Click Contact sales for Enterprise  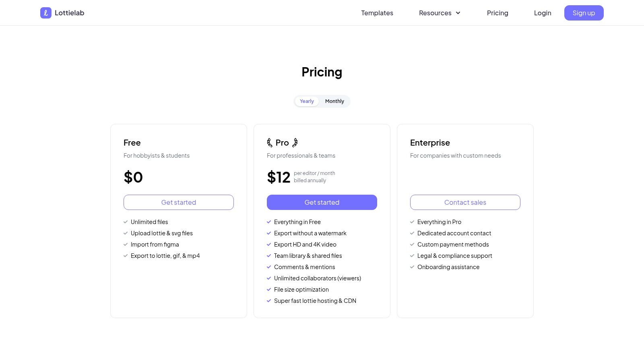click(465, 202)
